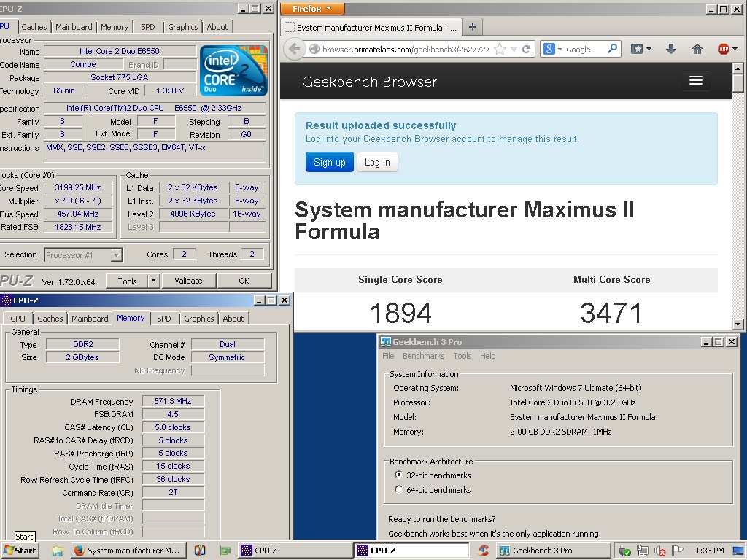Click the site identity globe icon

click(314, 49)
